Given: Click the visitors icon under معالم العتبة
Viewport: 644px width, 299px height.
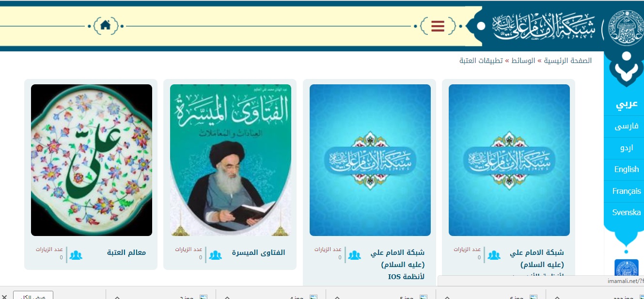Looking at the screenshot, I should (76, 254).
